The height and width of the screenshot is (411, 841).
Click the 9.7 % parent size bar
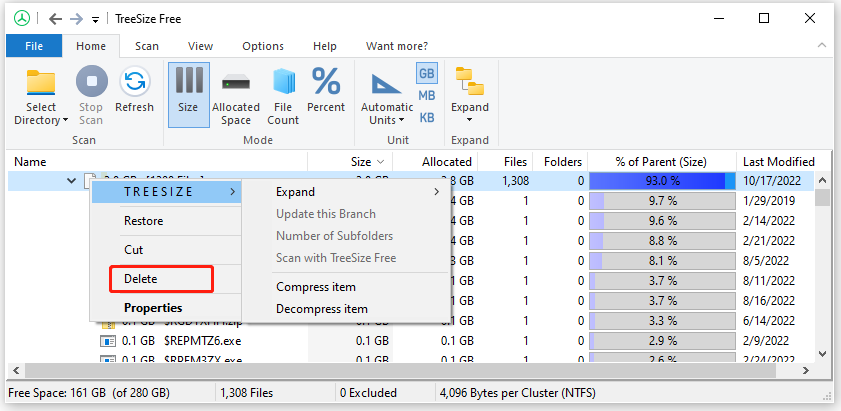662,201
